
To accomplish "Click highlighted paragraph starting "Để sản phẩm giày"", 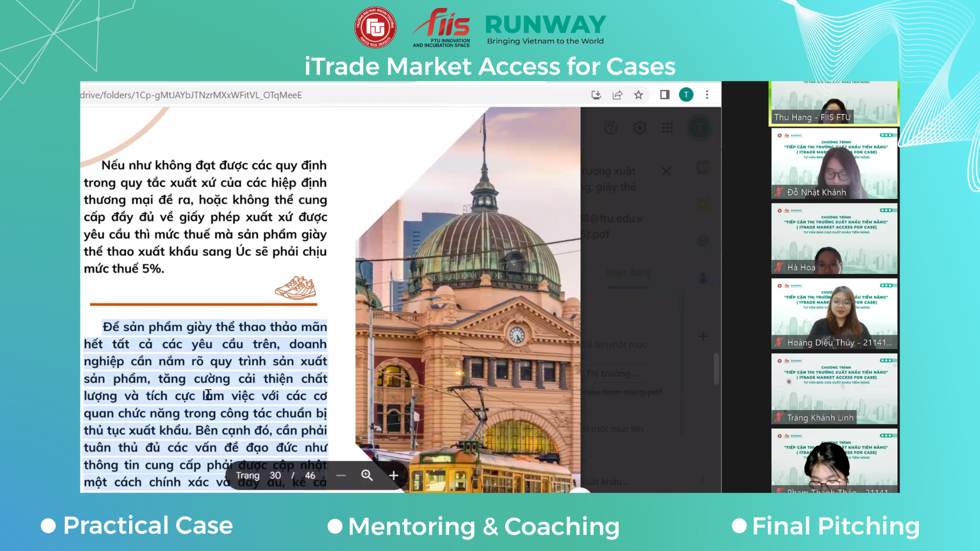I will (x=205, y=405).
